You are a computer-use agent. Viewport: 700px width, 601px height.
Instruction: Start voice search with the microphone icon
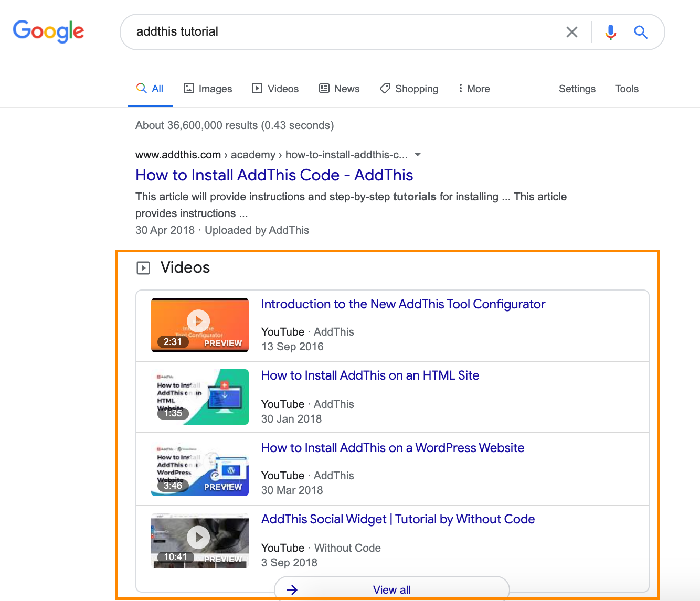(x=610, y=32)
